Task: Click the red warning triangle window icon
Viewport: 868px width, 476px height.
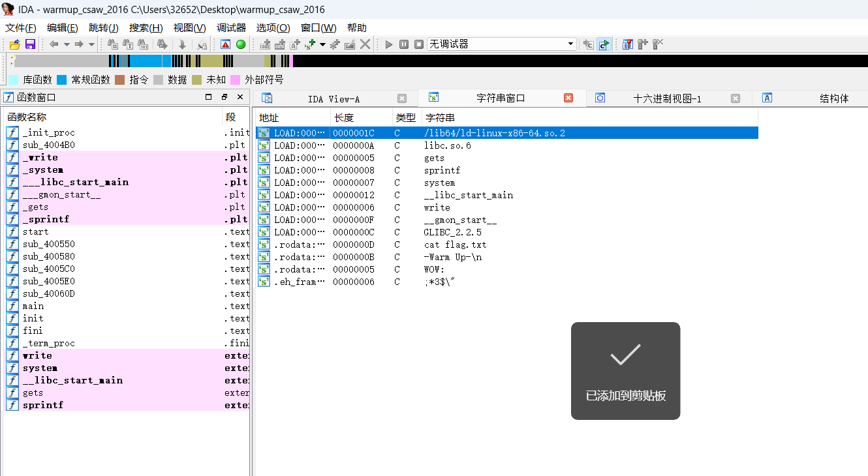Action: (x=225, y=44)
